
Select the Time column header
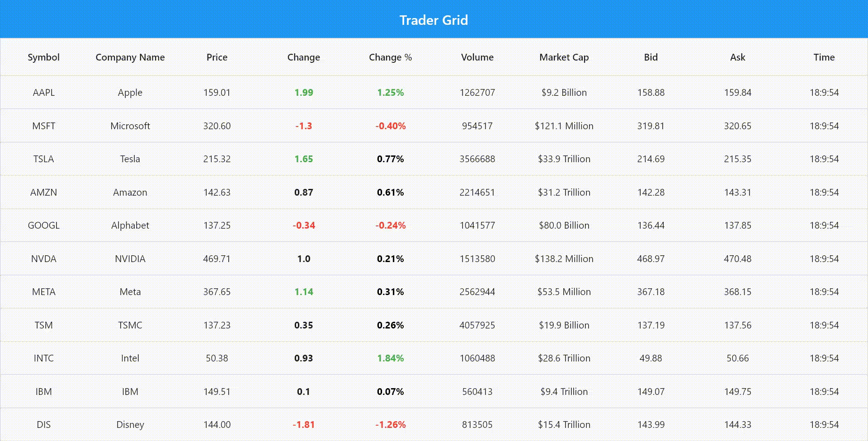pos(824,57)
